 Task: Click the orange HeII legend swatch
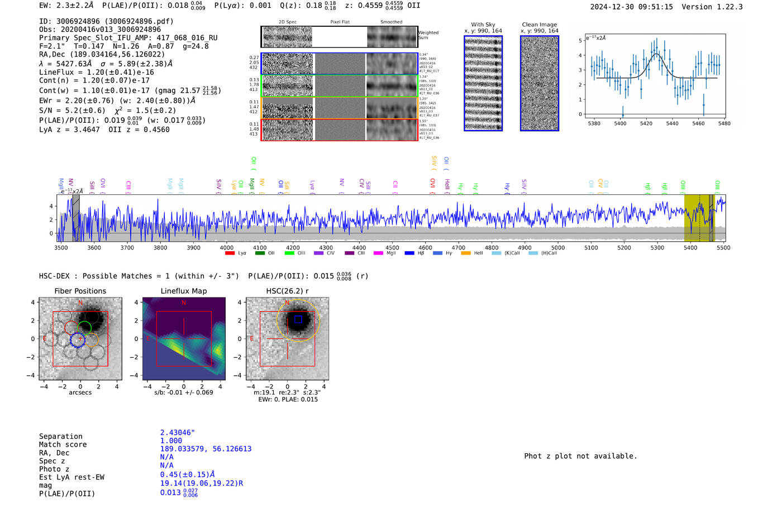pos(466,253)
